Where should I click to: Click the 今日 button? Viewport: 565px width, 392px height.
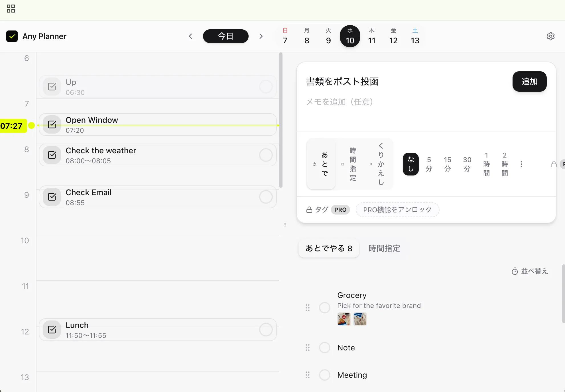pyautogui.click(x=226, y=36)
